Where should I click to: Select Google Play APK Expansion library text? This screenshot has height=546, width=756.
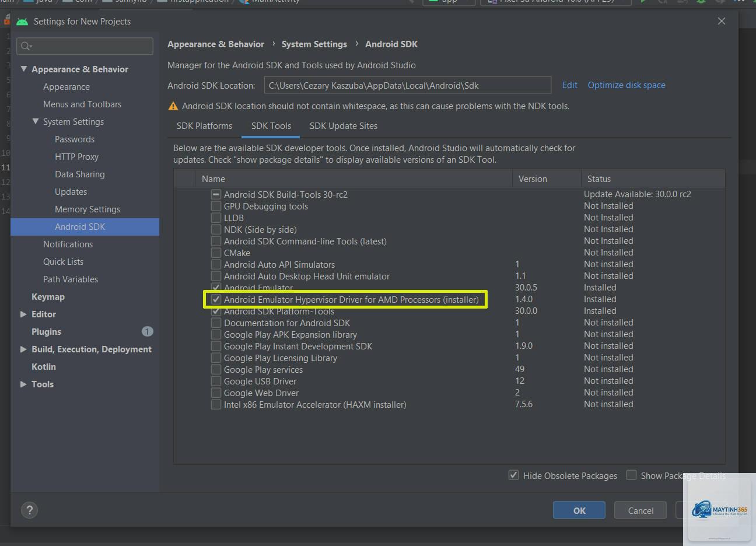click(x=290, y=334)
